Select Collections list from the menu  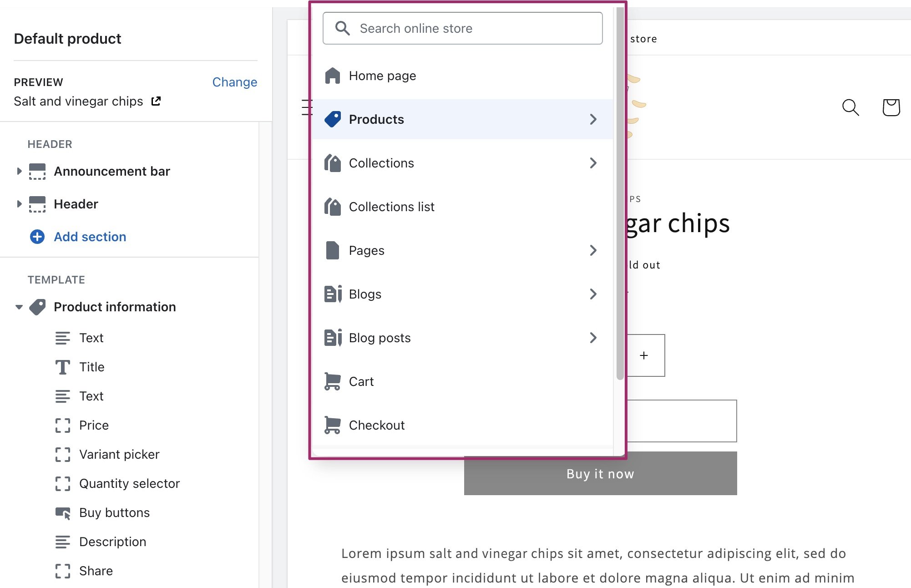(391, 207)
